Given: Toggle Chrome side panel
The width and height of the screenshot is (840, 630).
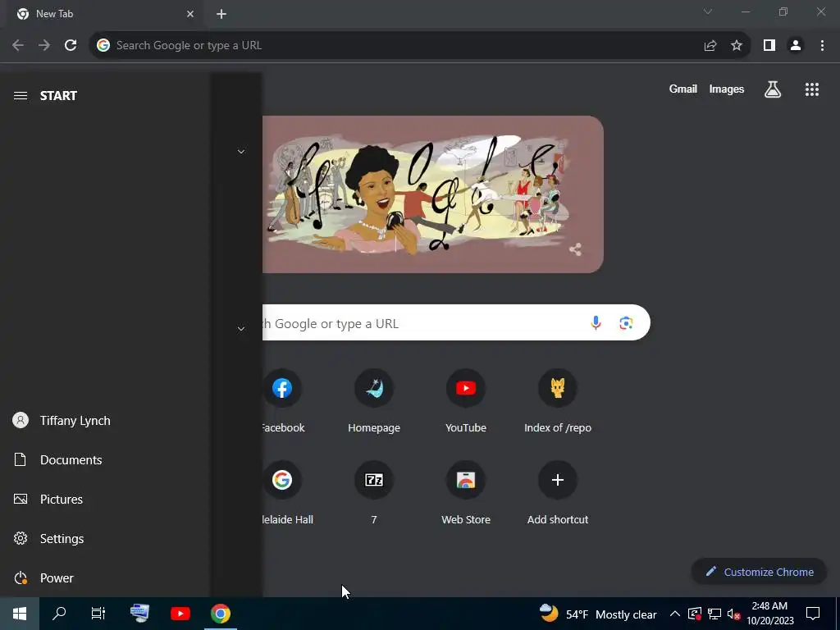Looking at the screenshot, I should coord(769,46).
